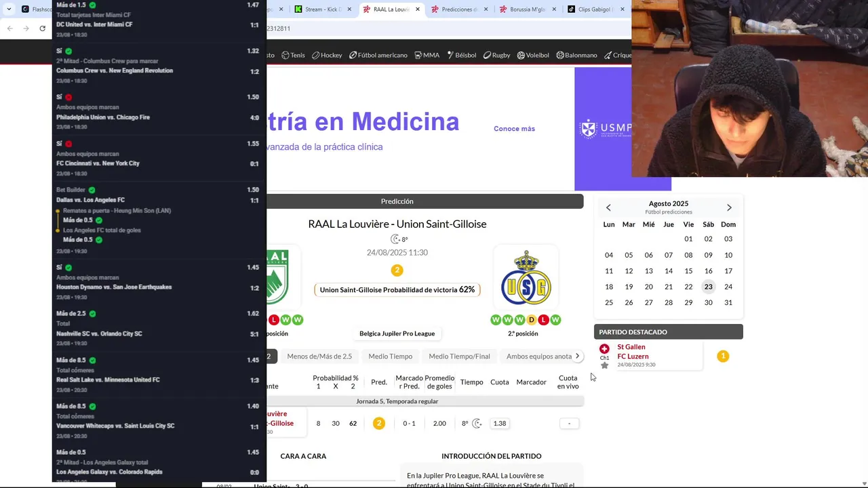Click the yellow 1 prediction badge

point(723,356)
